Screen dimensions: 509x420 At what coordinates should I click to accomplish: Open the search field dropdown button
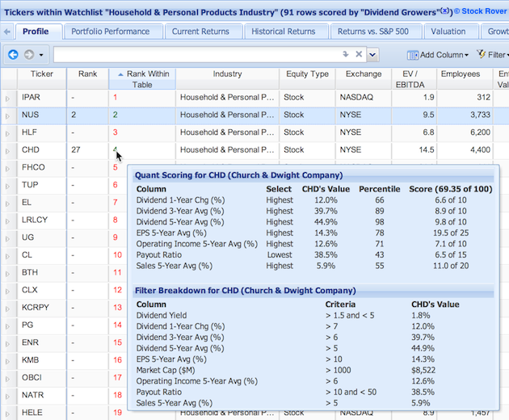pyautogui.click(x=372, y=55)
